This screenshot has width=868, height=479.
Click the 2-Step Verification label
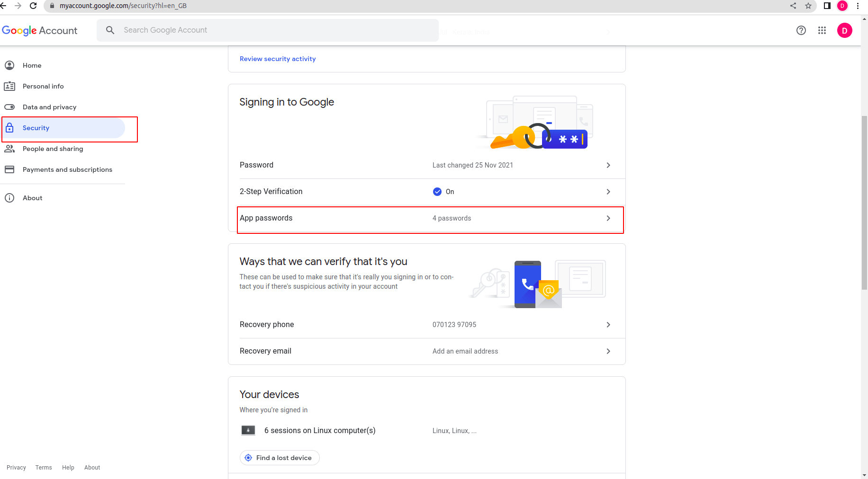[x=271, y=192]
